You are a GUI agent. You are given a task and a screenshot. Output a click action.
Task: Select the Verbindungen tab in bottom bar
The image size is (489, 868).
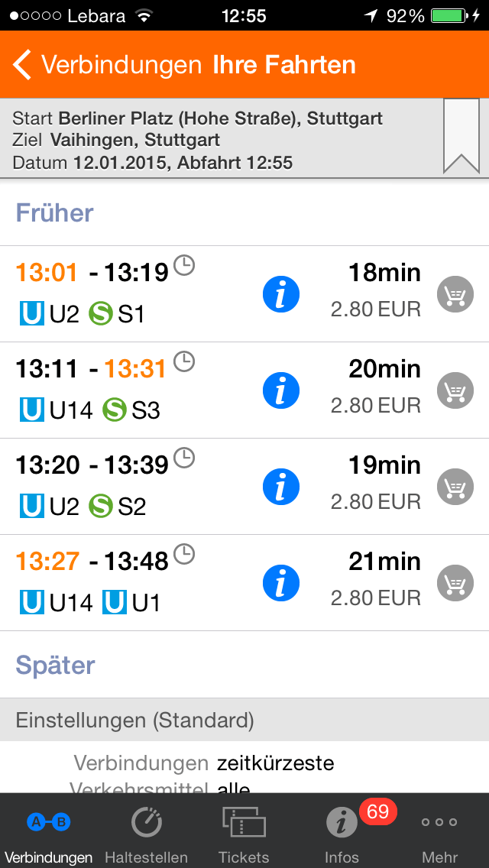(x=48, y=831)
